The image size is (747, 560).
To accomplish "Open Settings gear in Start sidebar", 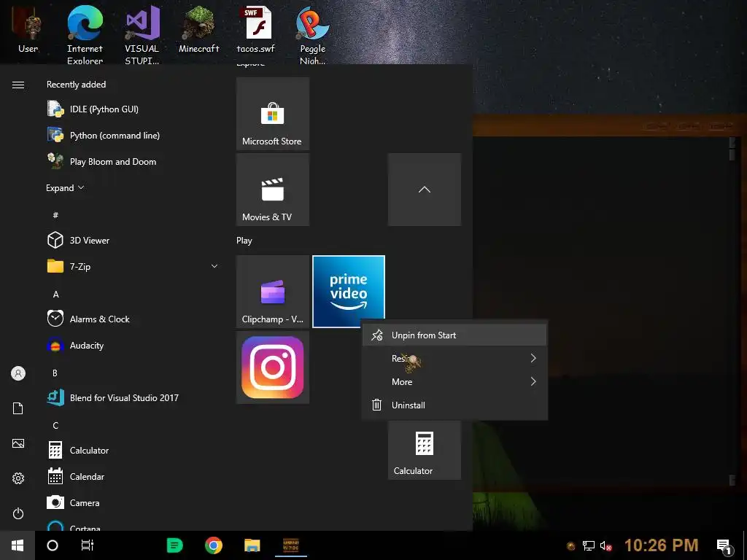I will click(18, 478).
